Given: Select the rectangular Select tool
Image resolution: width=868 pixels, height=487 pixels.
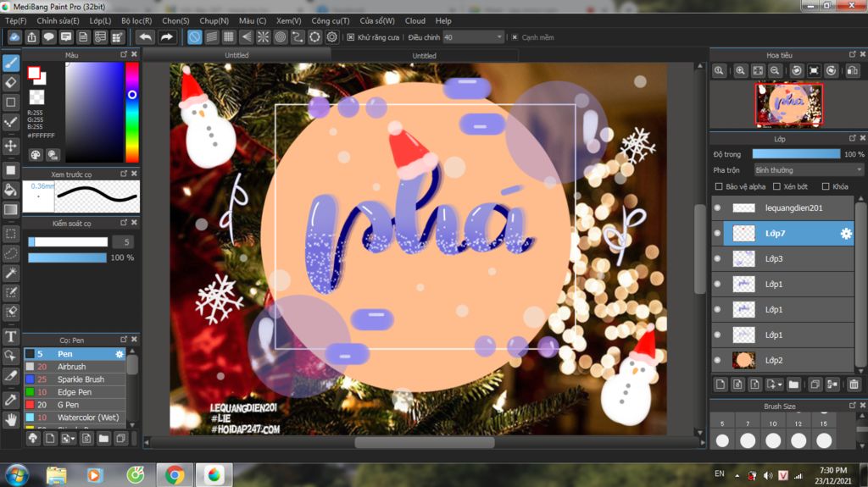Looking at the screenshot, I should click(10, 234).
